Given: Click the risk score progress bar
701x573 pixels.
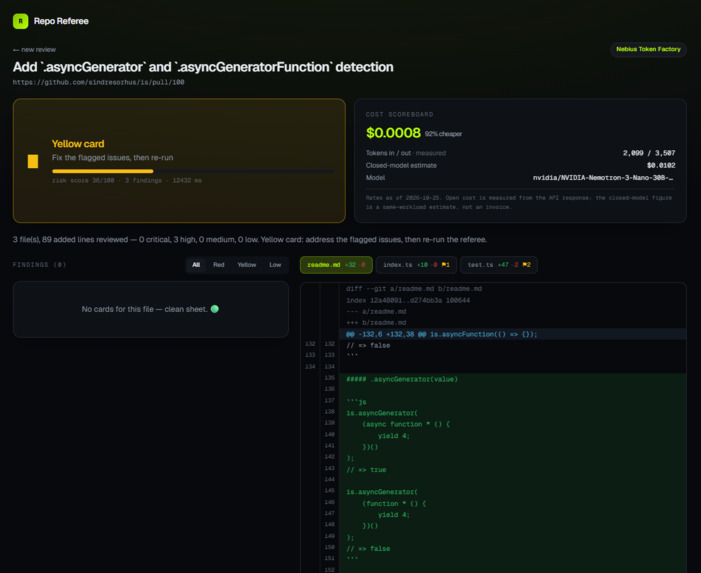Looking at the screenshot, I should tap(193, 171).
